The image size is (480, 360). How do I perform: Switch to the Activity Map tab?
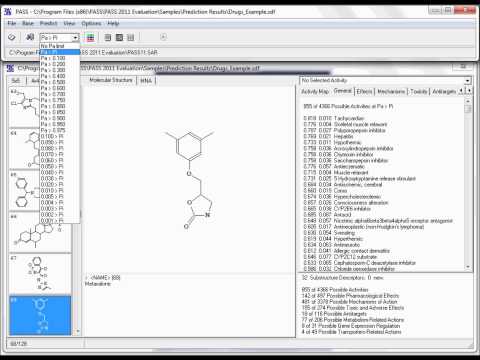click(315, 91)
